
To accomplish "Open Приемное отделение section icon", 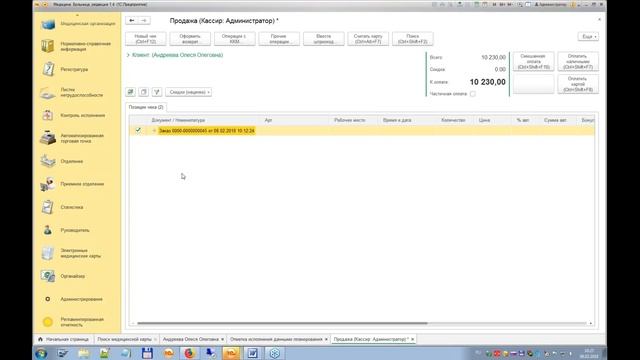I will click(x=48, y=184).
